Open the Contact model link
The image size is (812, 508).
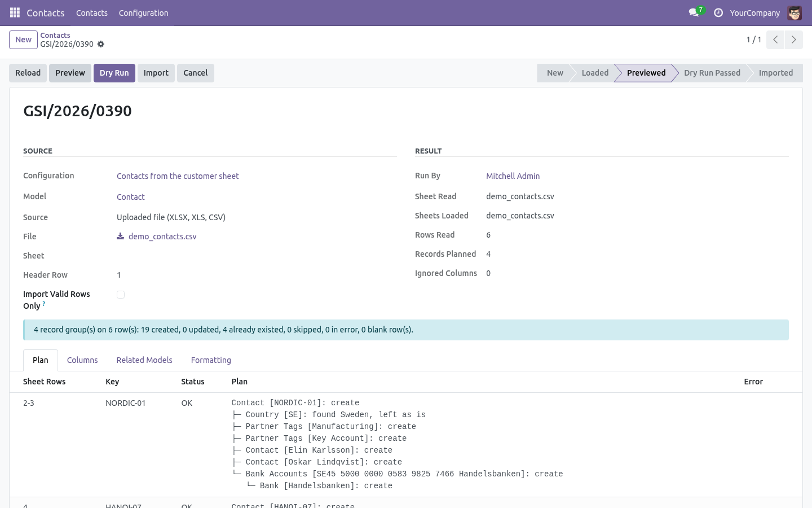pyautogui.click(x=131, y=197)
